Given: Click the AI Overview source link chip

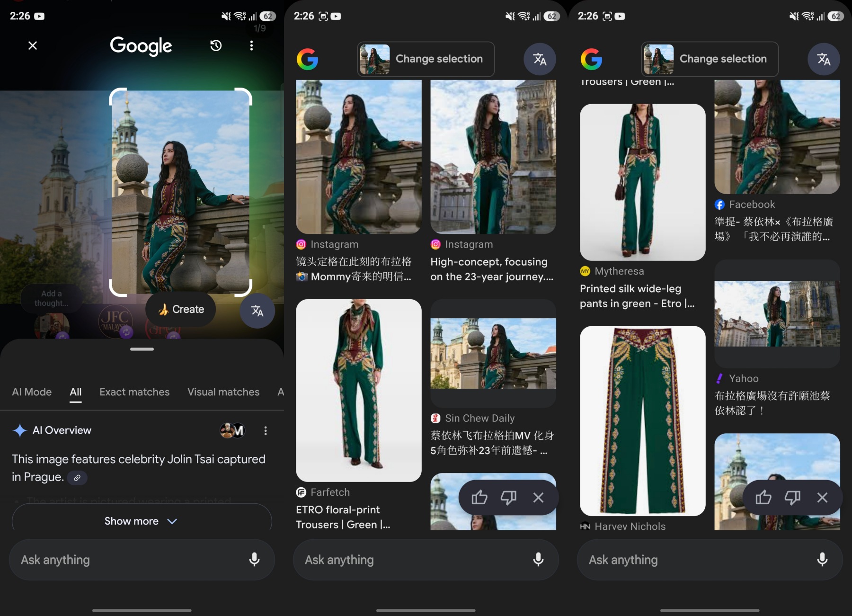Looking at the screenshot, I should click(77, 478).
